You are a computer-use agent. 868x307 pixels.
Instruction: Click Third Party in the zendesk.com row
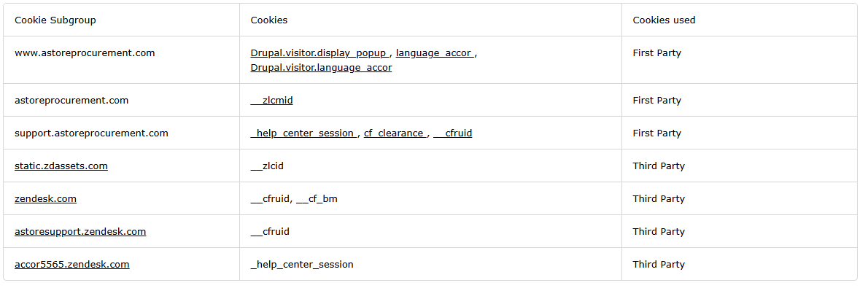[659, 199]
